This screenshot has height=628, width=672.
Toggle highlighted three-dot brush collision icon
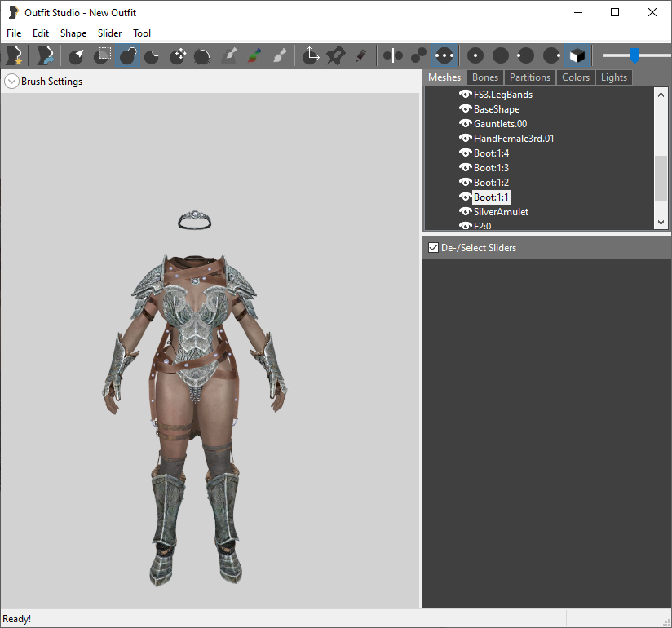tap(444, 55)
